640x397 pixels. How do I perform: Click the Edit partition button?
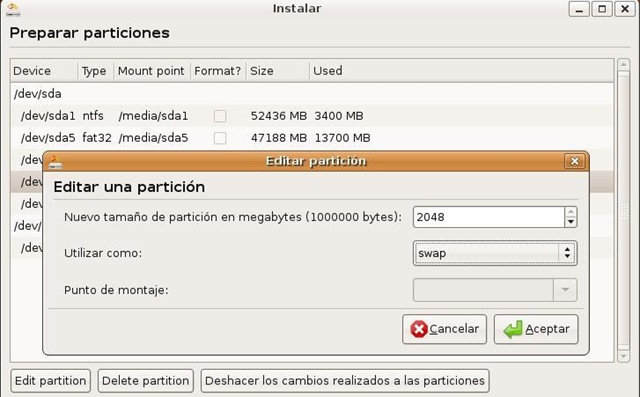51,381
